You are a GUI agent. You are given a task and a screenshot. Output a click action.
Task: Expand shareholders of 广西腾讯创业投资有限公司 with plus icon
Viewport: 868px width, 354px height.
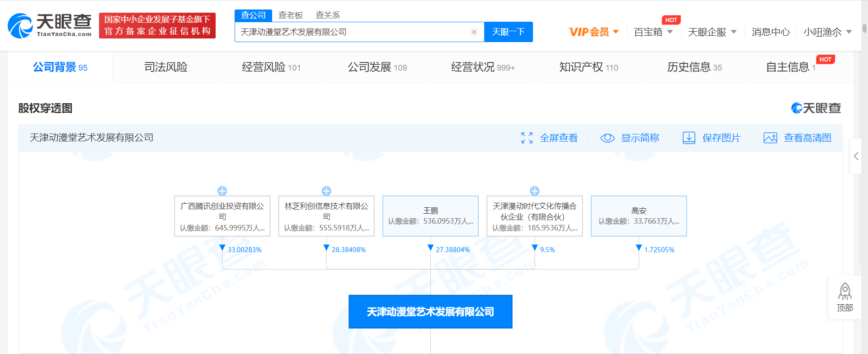(222, 191)
